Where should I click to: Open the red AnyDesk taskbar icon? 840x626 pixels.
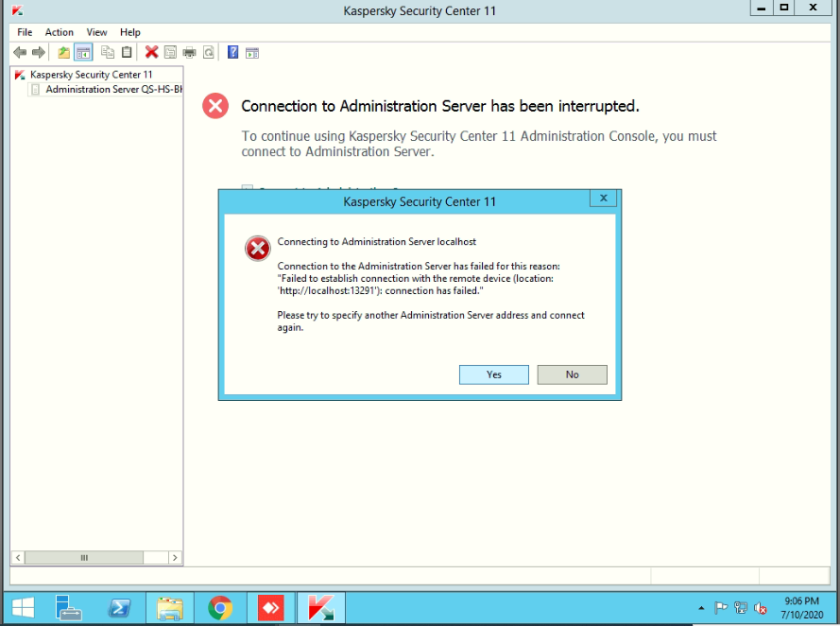[270, 608]
